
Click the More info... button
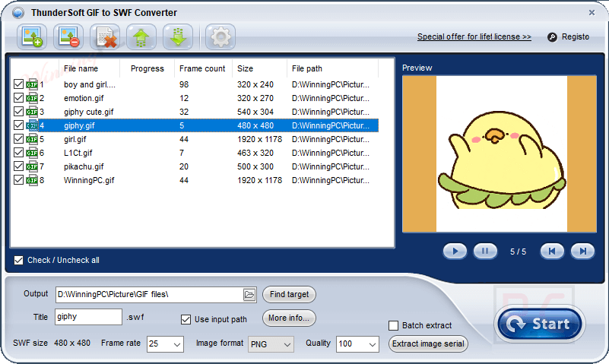point(289,318)
